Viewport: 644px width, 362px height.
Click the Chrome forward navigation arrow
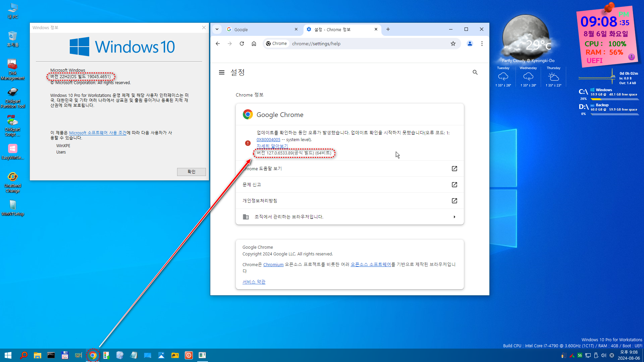pos(230,44)
